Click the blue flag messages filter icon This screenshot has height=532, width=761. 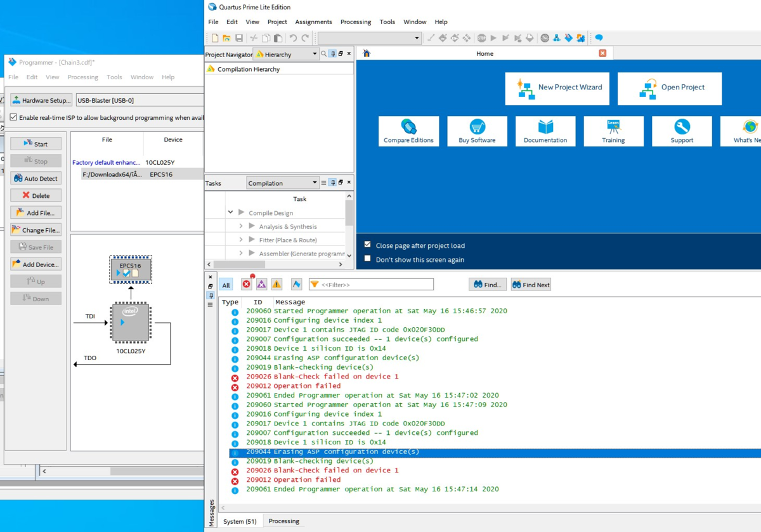[296, 285]
